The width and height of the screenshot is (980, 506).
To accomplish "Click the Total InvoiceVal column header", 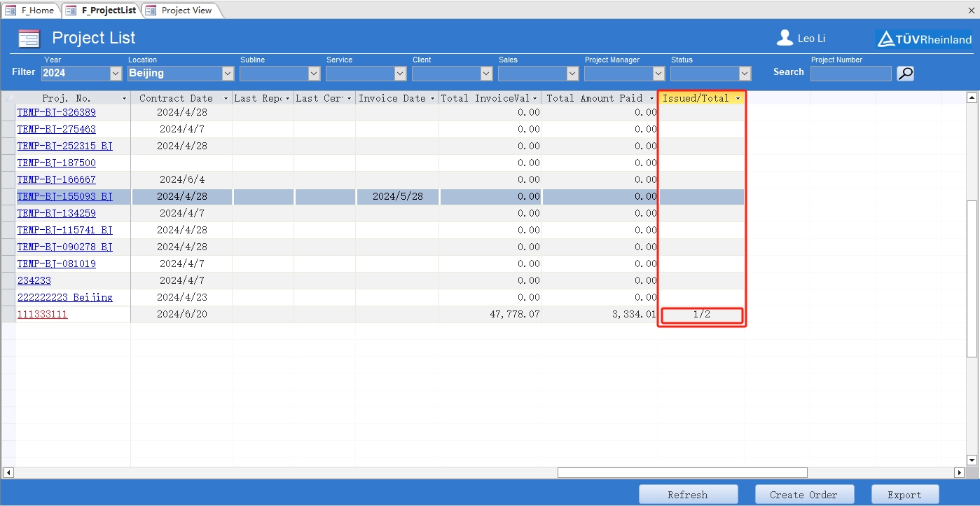I will [490, 98].
